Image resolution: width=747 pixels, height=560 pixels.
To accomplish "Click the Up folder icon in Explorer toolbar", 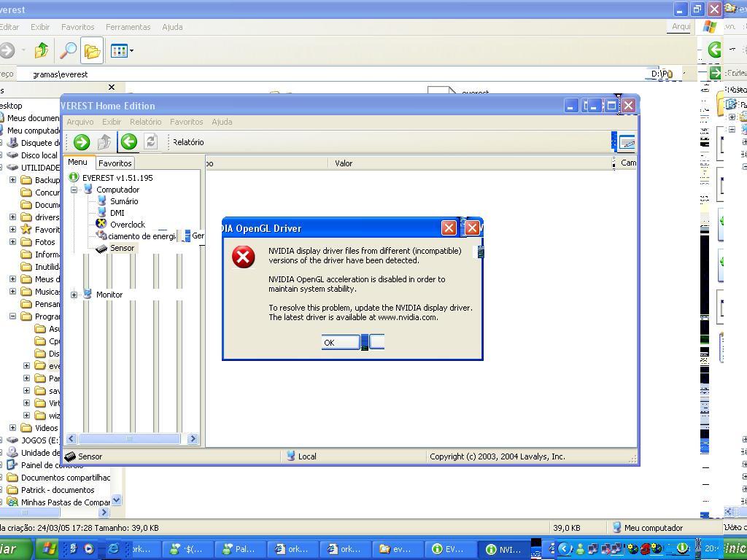I will (42, 50).
